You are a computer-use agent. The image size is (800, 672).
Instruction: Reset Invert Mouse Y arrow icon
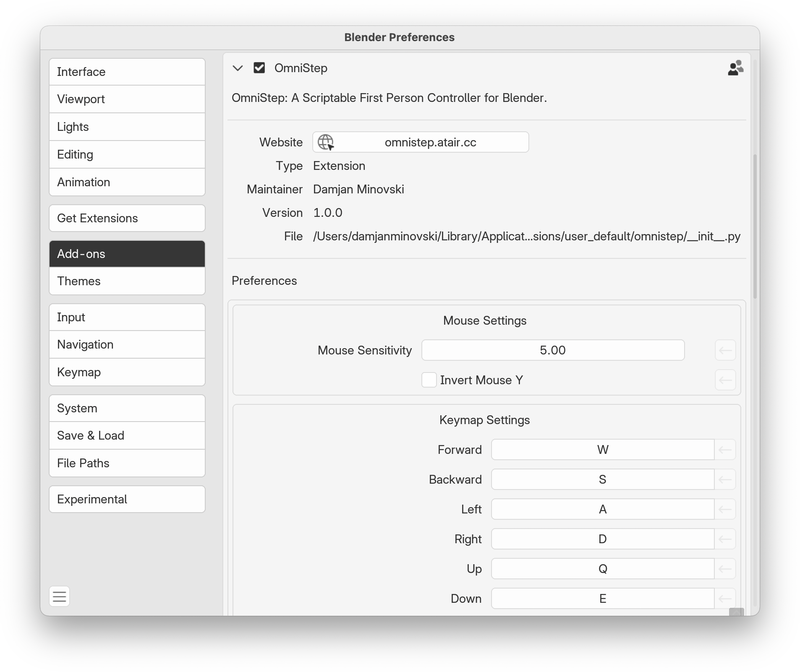(725, 380)
